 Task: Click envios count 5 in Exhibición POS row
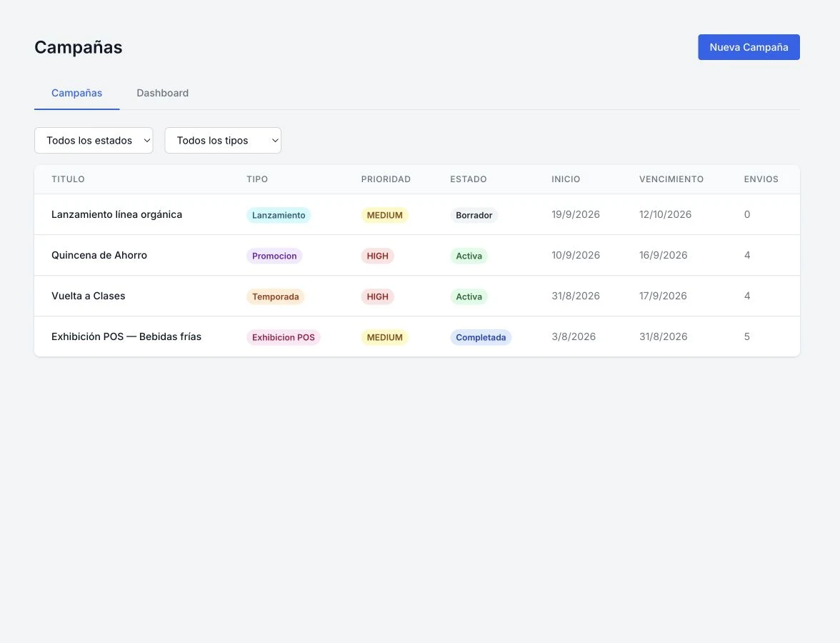click(x=747, y=337)
